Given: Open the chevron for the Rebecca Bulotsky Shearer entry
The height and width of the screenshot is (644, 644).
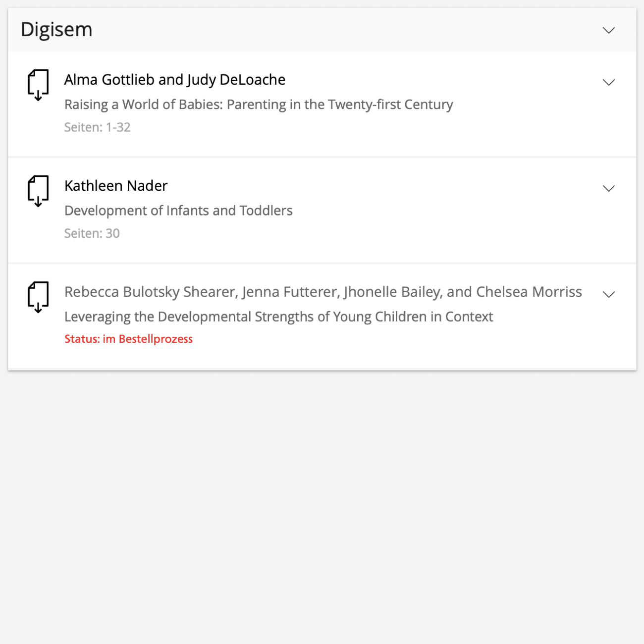Looking at the screenshot, I should pos(608,294).
